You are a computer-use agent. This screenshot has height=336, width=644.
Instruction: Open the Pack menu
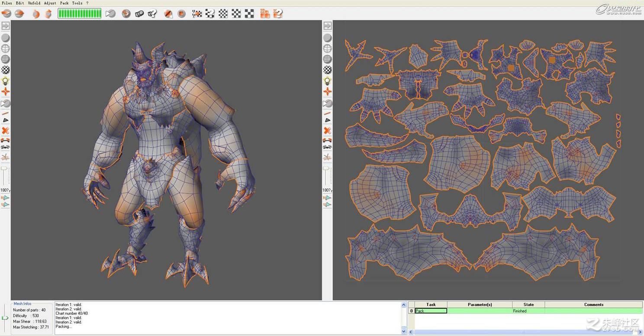64,3
